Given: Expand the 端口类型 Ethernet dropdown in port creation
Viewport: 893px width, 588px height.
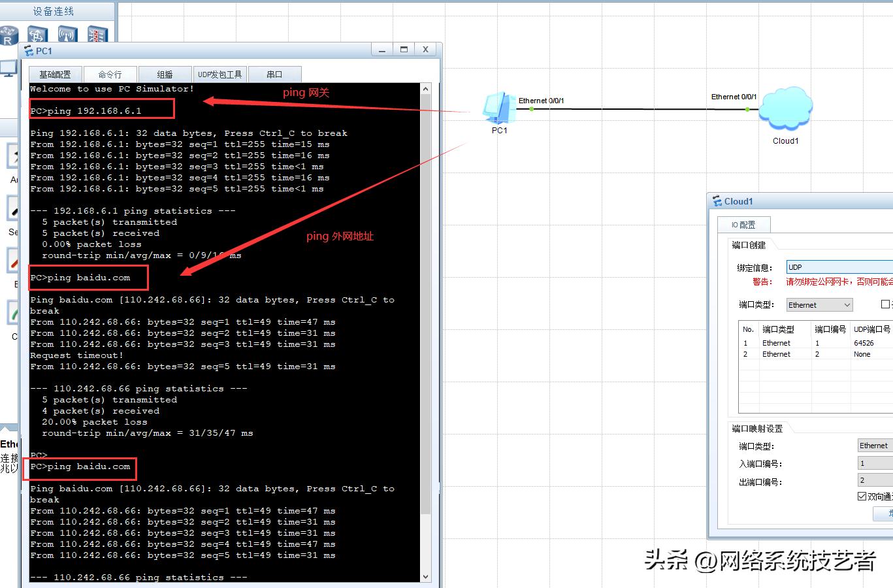Looking at the screenshot, I should (819, 305).
